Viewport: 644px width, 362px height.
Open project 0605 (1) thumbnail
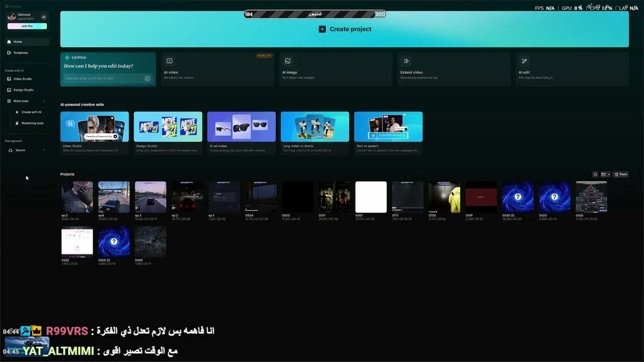(114, 242)
